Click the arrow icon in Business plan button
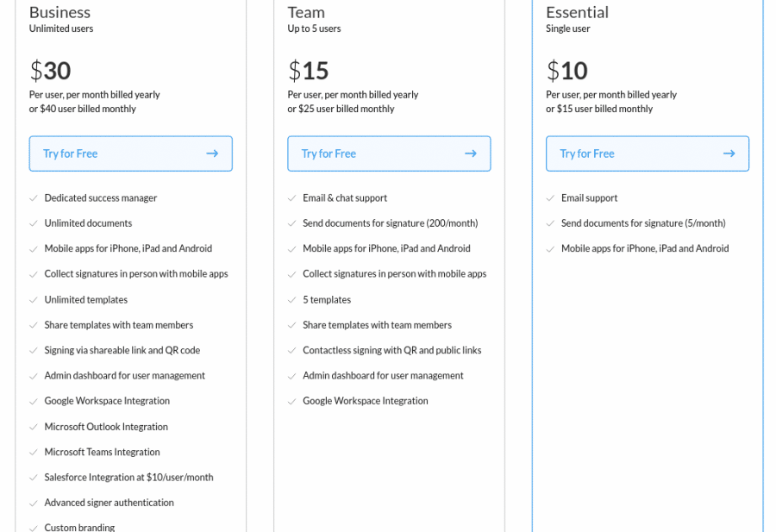The width and height of the screenshot is (776, 532). point(212,153)
